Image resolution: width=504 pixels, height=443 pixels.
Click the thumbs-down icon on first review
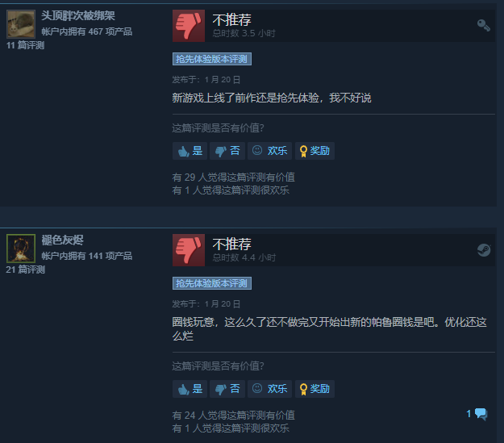tap(189, 26)
